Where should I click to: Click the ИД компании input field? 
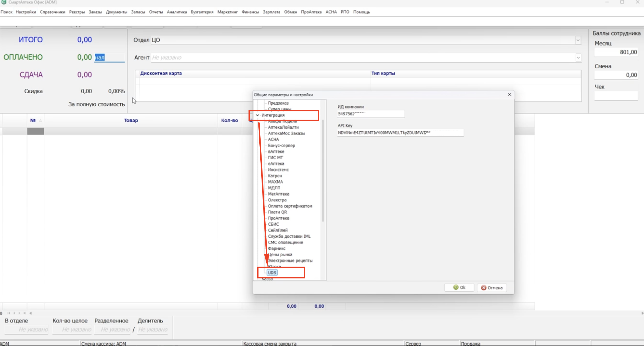[x=370, y=114]
